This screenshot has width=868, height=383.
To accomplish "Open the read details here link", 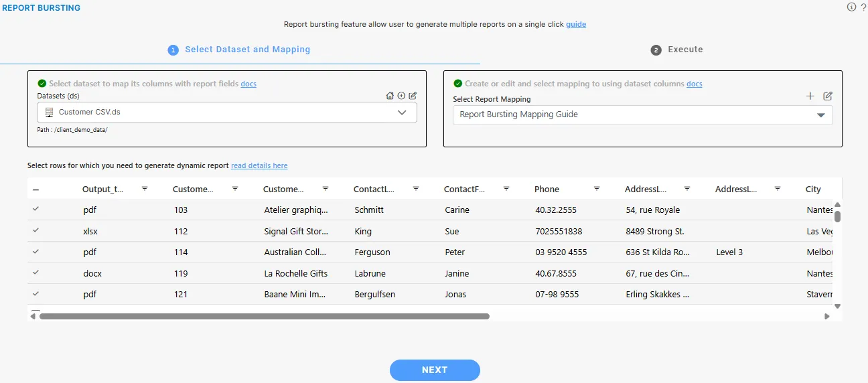I will pos(259,165).
